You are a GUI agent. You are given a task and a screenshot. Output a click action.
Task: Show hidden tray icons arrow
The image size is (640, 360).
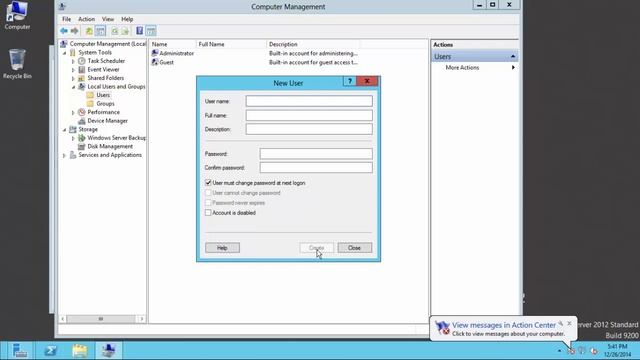point(559,351)
